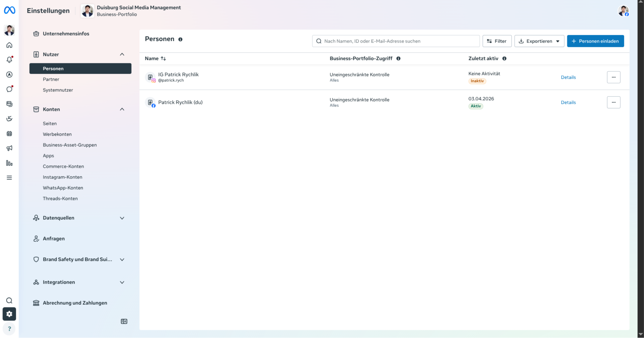Open the planner calendar icon

9,133
